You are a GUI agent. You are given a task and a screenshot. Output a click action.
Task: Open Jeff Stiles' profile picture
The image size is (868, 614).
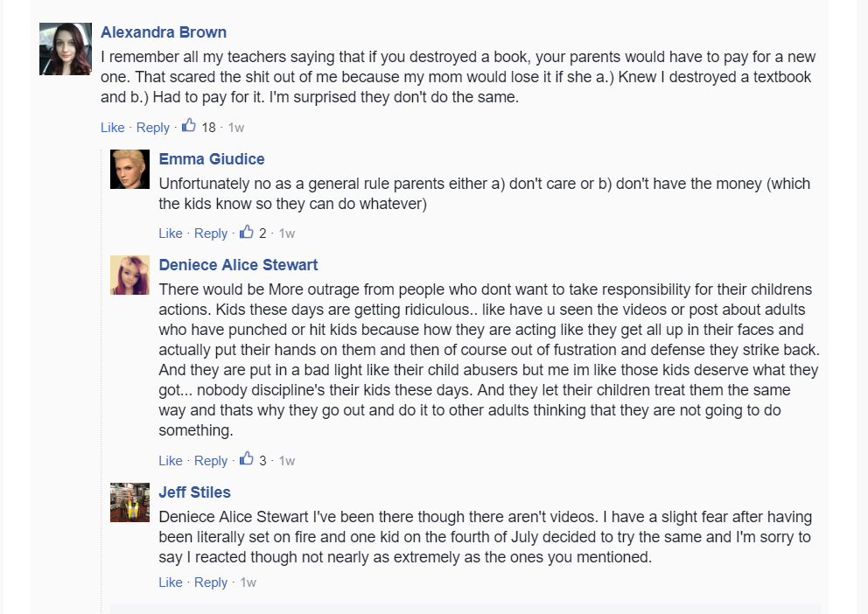coord(129,502)
